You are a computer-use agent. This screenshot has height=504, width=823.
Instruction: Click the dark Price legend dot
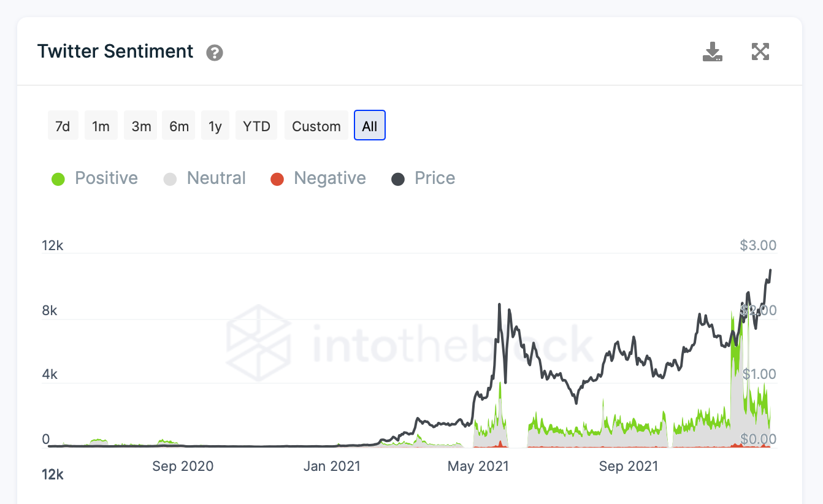[x=398, y=179]
